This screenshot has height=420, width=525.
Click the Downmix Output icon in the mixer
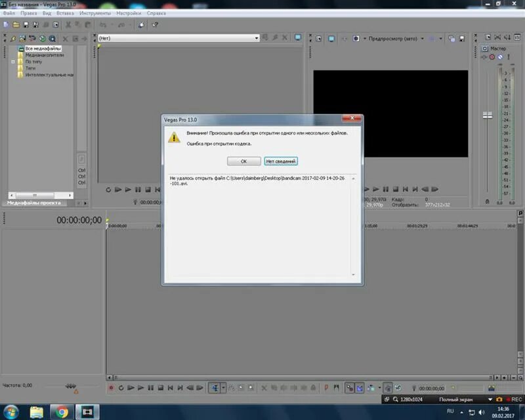(498, 37)
